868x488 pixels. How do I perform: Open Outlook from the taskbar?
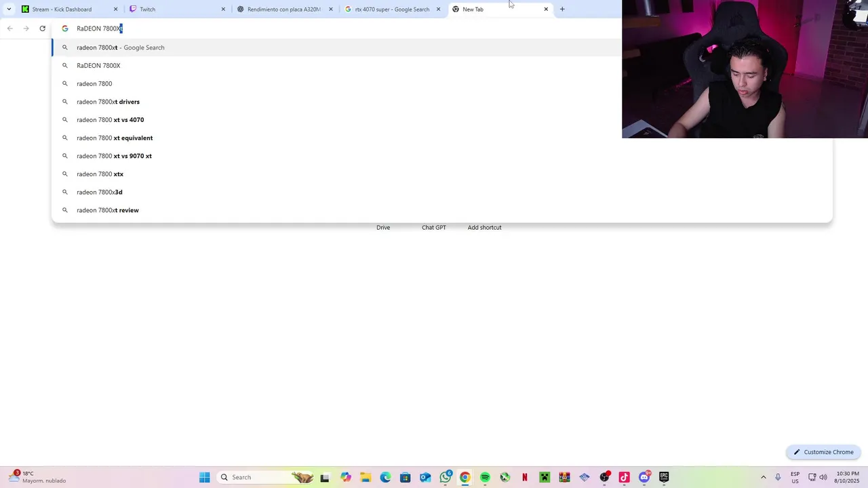[425, 477]
